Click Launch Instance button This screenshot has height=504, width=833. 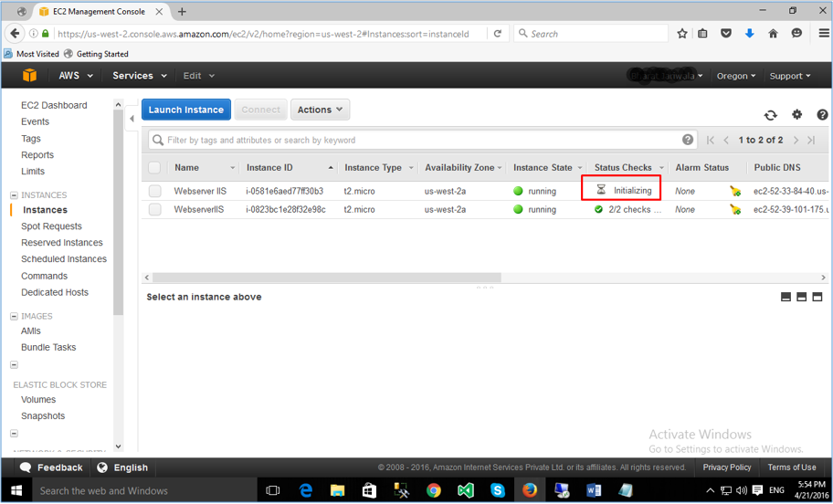tap(186, 110)
